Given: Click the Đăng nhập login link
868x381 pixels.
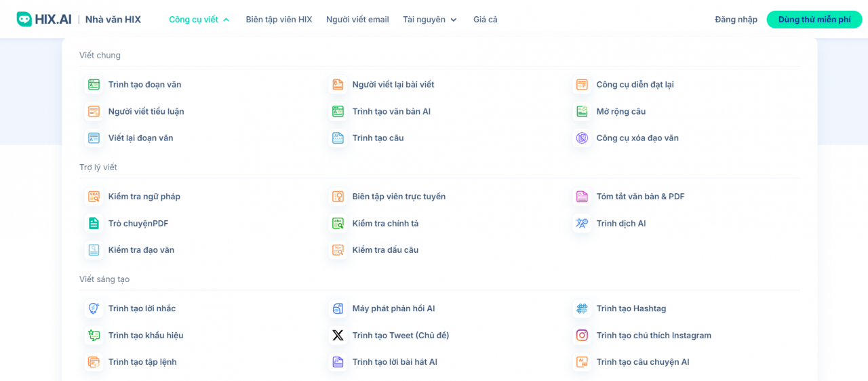Looking at the screenshot, I should (736, 20).
